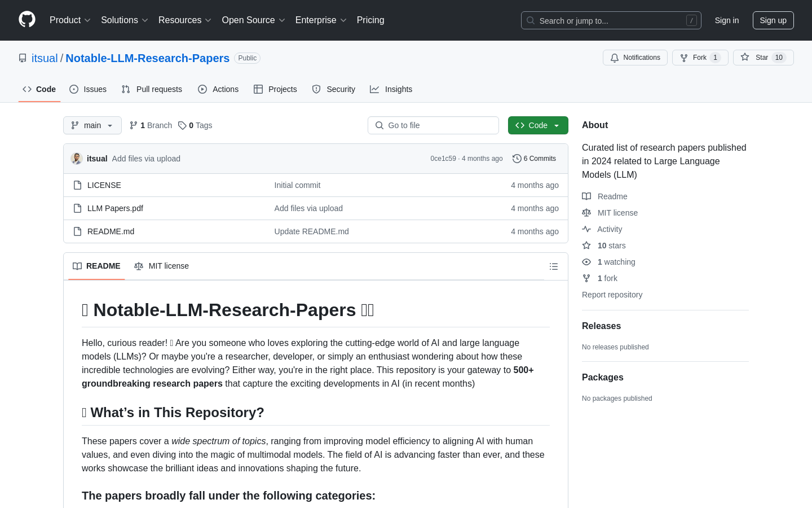Click the fork icon next to 1 fork
Screen dimensions: 812x508
click(586, 278)
